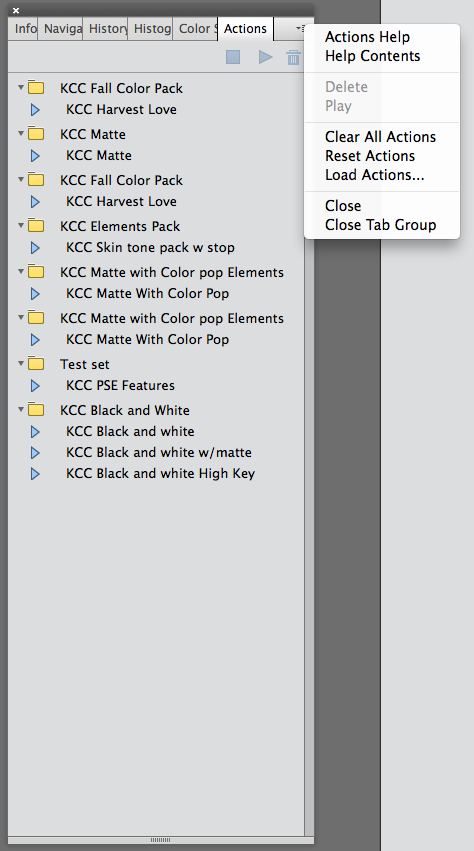The width and height of the screenshot is (474, 851).
Task: Click the Test set folder icon
Action: click(x=36, y=364)
